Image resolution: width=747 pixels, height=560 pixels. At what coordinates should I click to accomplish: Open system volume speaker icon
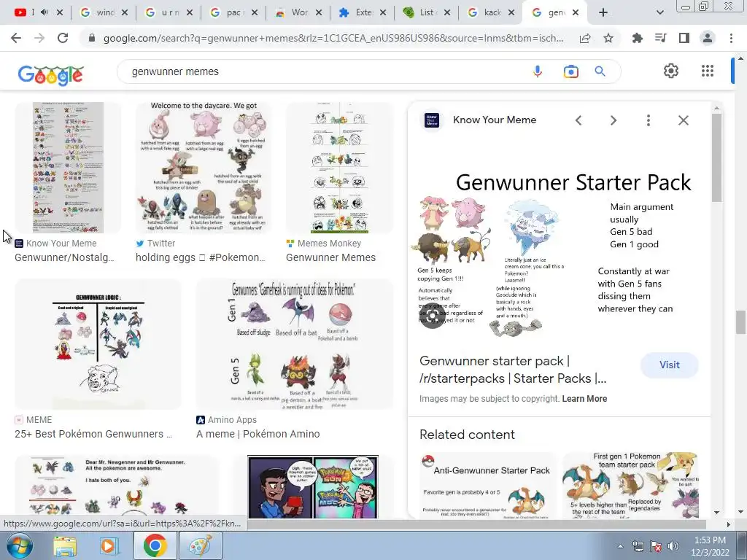[673, 546]
